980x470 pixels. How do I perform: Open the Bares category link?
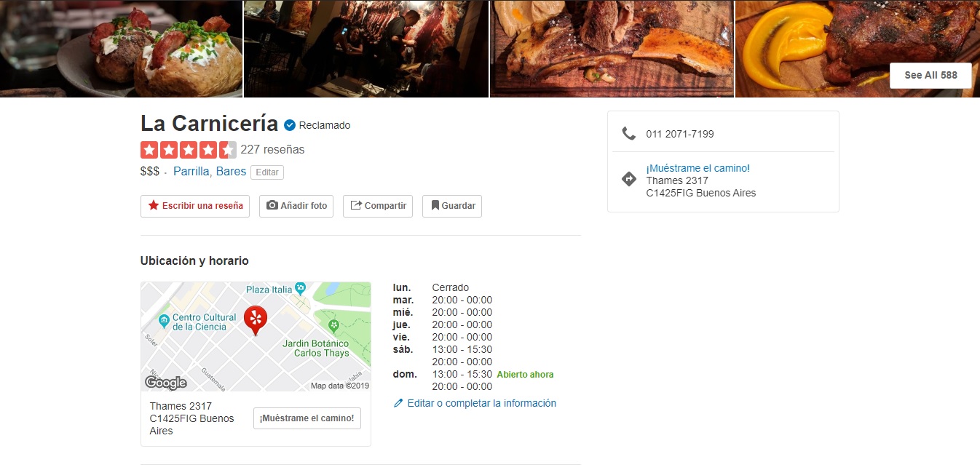231,172
